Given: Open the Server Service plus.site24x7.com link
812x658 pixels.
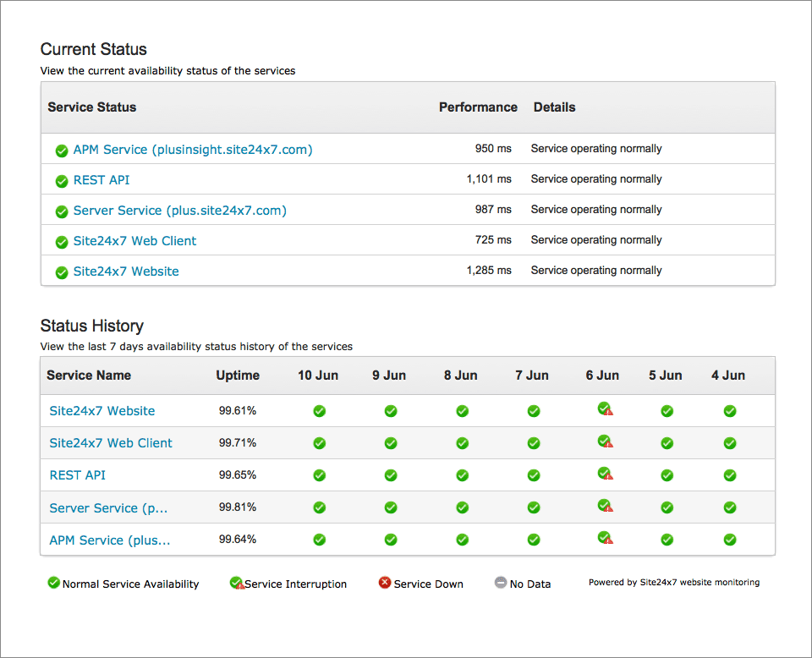Looking at the screenshot, I should pos(179,211).
